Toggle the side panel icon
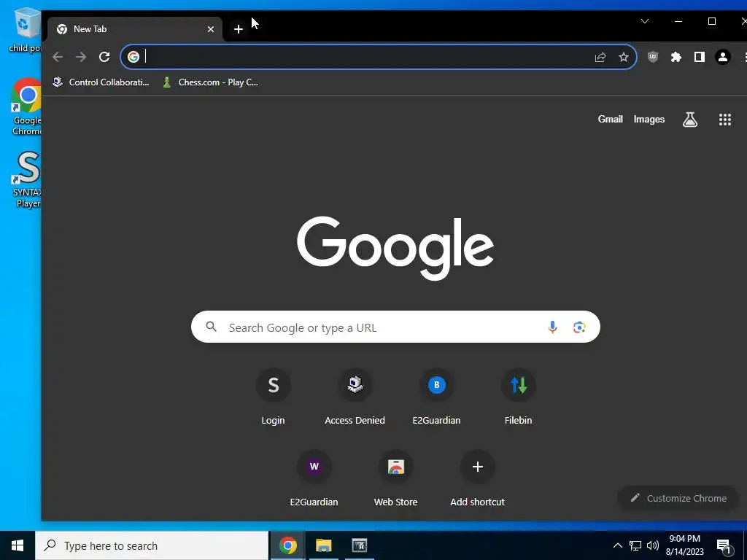This screenshot has width=747, height=560. point(700,57)
